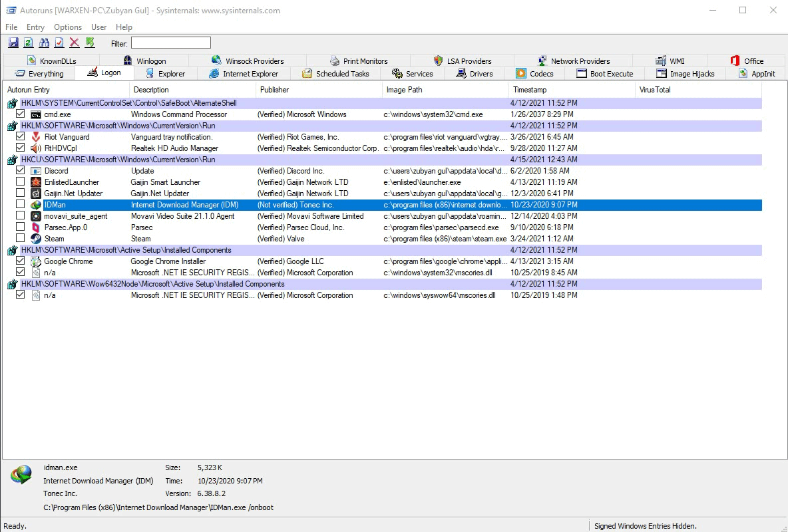Click the Save toolbar icon
This screenshot has height=532, width=788.
pyautogui.click(x=13, y=43)
